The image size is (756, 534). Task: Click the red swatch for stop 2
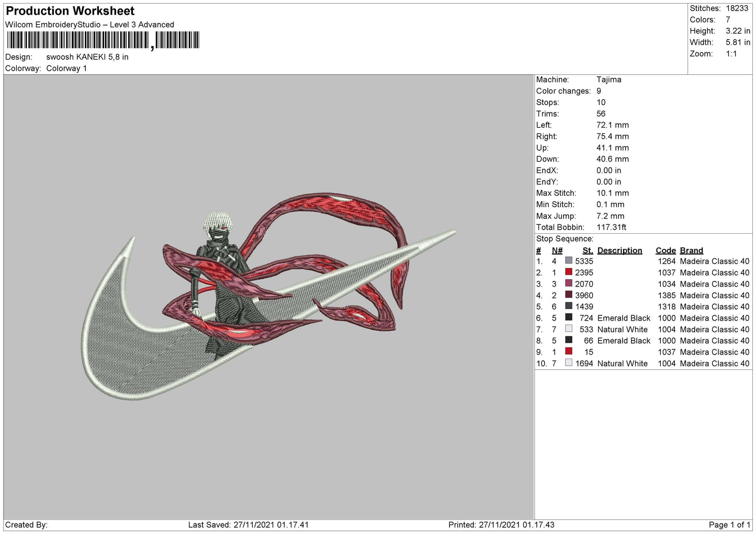click(569, 272)
